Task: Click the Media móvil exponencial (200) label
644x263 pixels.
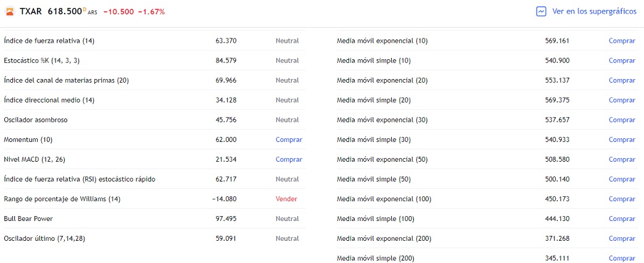Action: coord(384,238)
